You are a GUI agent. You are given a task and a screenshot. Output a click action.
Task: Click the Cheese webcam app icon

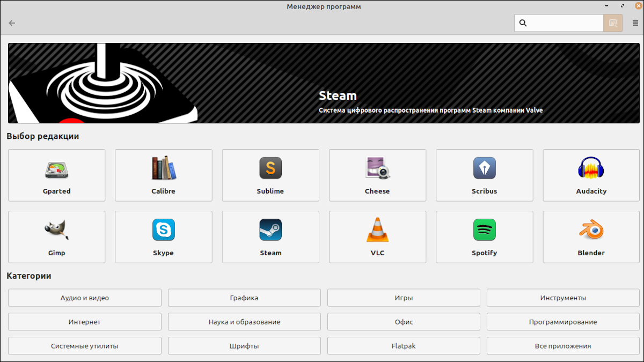tap(377, 175)
